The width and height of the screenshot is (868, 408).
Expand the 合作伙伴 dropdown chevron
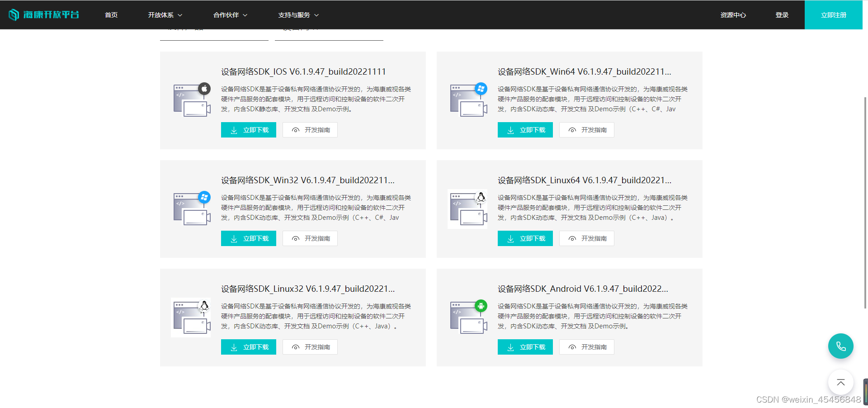(245, 15)
